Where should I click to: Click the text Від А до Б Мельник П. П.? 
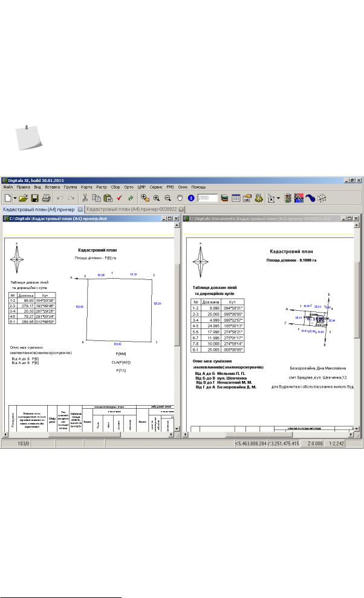(x=219, y=373)
